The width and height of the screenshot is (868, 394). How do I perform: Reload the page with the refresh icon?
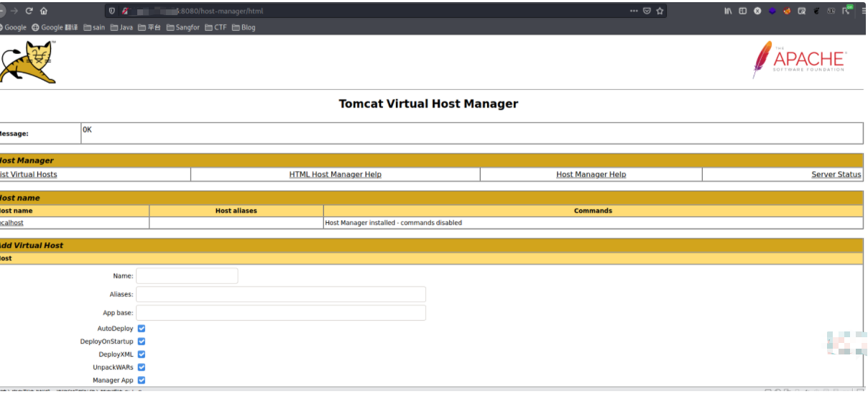pos(29,11)
